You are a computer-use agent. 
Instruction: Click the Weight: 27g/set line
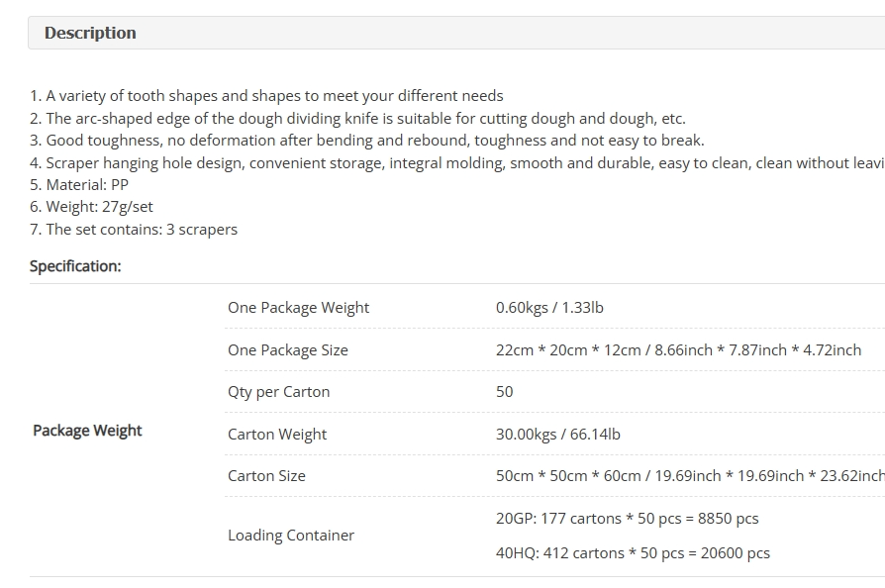91,207
